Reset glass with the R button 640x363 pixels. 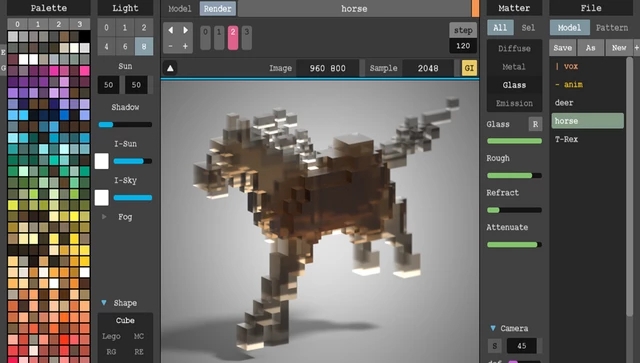coord(535,124)
